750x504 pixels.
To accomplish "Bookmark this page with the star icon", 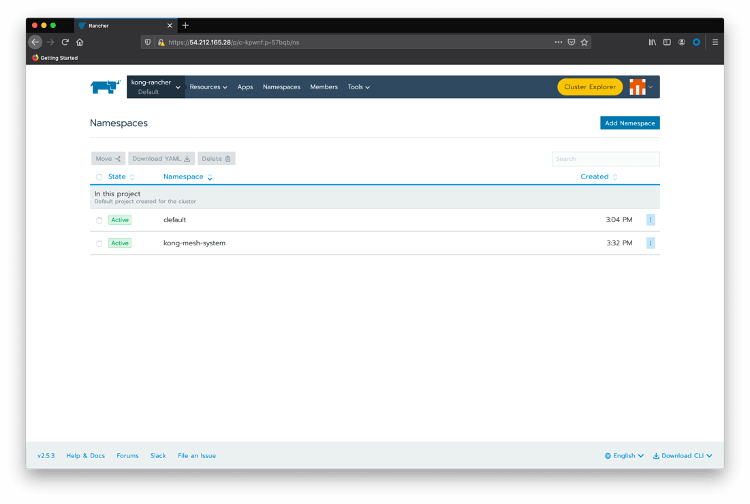I will pyautogui.click(x=585, y=42).
